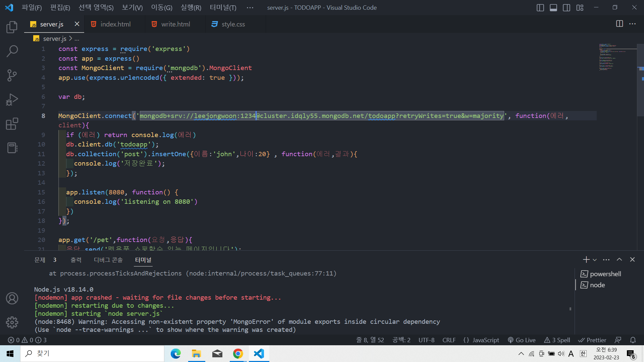Open 3 Spell status item
Screen dimensions: 644x362
point(557,340)
